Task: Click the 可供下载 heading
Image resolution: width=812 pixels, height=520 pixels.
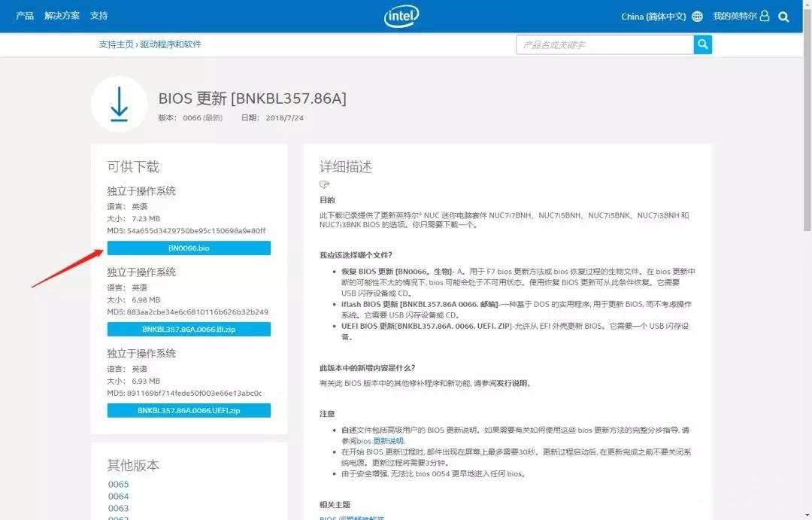Action: [133, 167]
